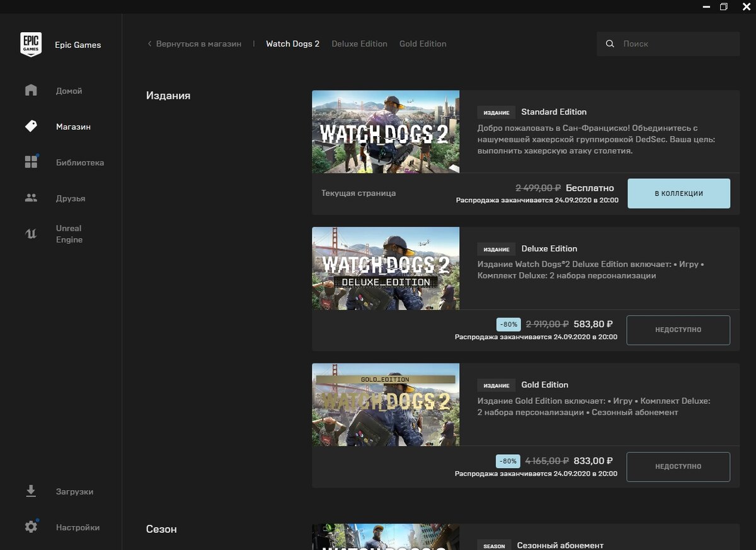Click the crossed-out 2 499,00 ₽ price

coord(538,188)
